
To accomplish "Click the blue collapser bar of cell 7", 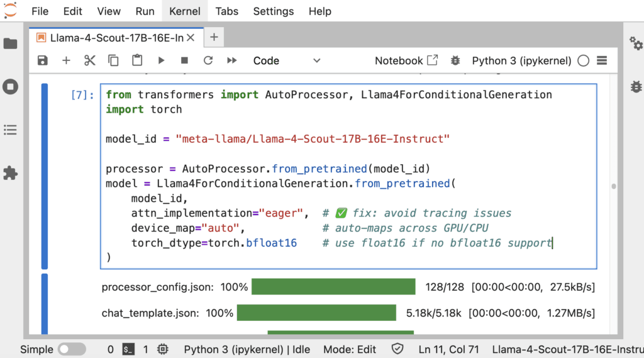I will point(45,176).
